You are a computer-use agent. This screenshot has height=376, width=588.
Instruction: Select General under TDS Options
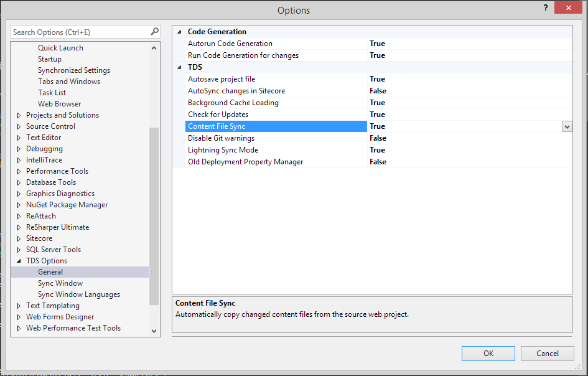coord(50,271)
